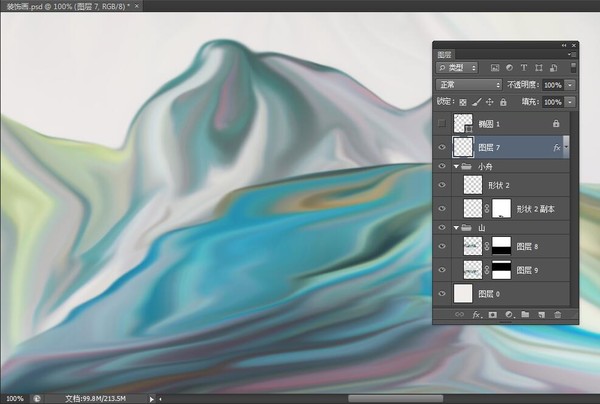600x404 pixels.
Task: Click lock image pixels brush icon
Action: 476,102
